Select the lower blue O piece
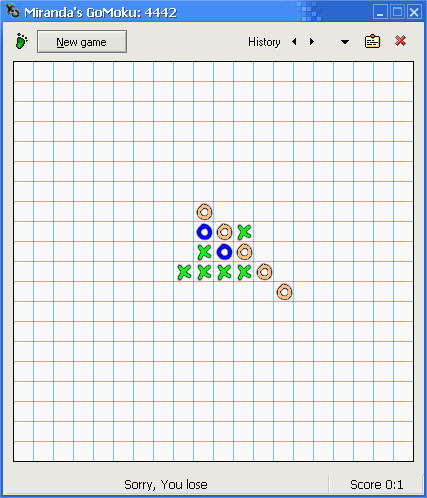This screenshot has height=498, width=427. pyautogui.click(x=224, y=252)
